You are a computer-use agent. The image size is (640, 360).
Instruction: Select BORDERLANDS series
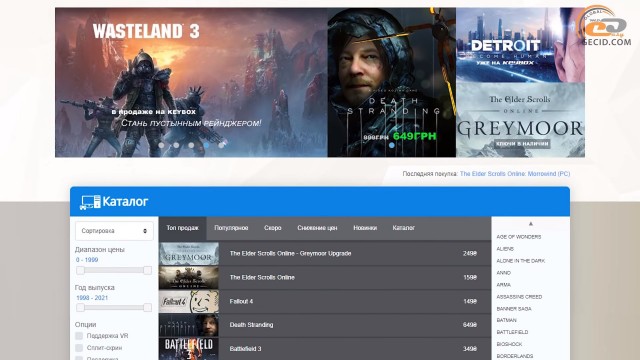[x=515, y=356]
